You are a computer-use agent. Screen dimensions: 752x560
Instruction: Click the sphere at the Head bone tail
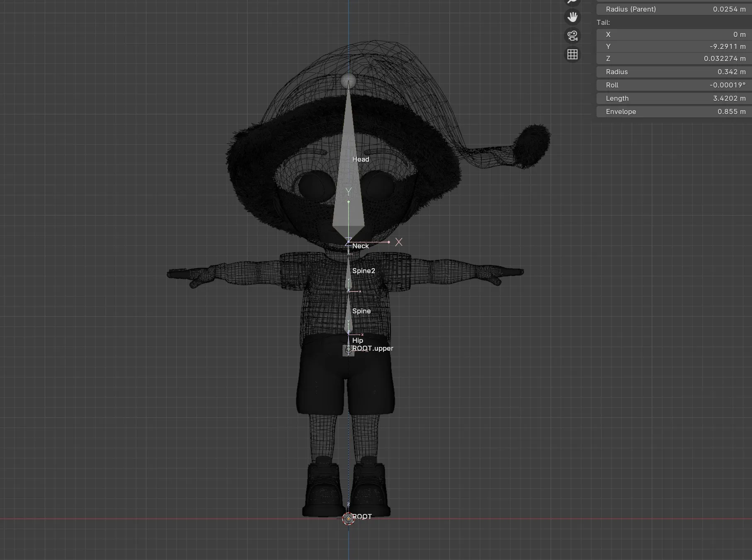349,80
